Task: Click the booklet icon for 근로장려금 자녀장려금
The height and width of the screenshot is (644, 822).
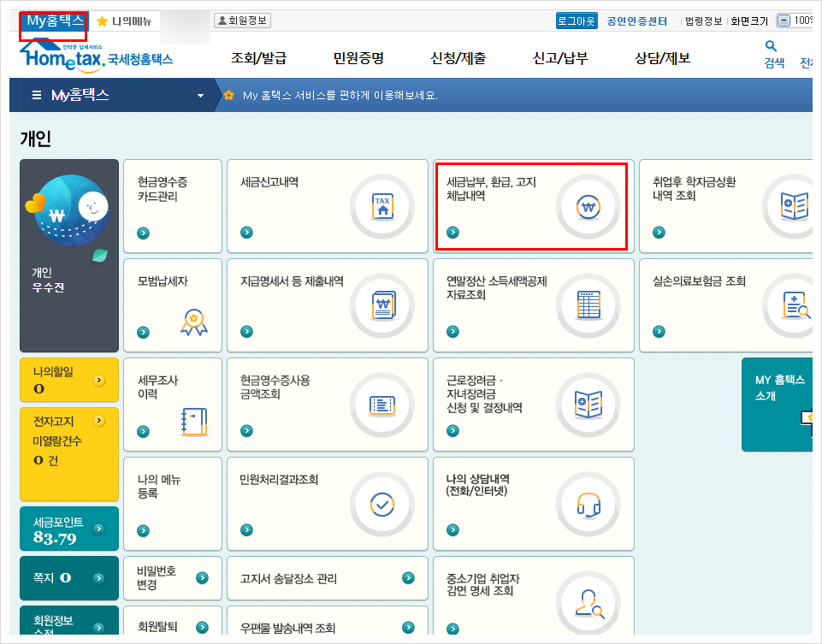Action: [588, 405]
